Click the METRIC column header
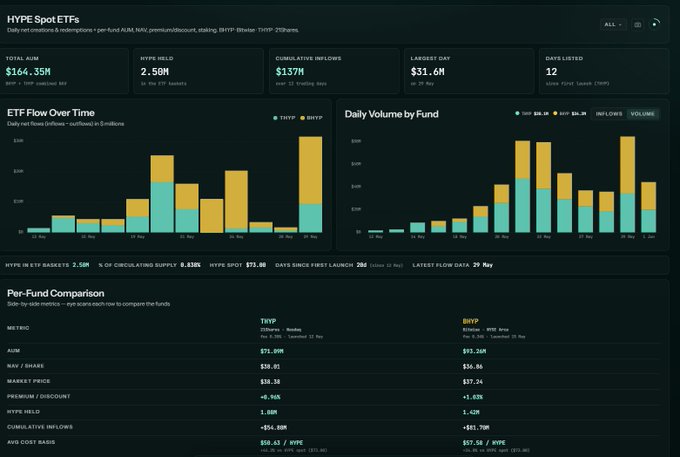This screenshot has height=457, width=680. tap(18, 328)
